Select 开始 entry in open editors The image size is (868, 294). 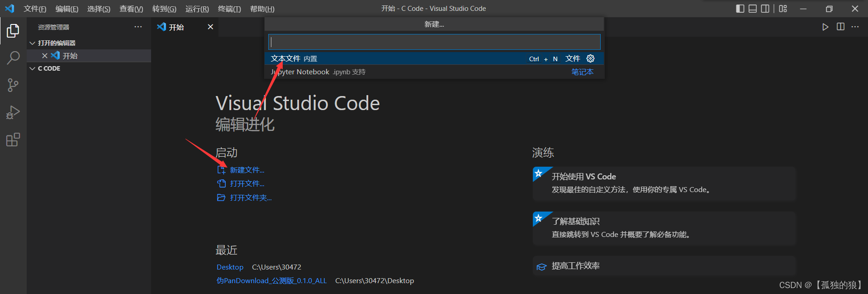89,56
